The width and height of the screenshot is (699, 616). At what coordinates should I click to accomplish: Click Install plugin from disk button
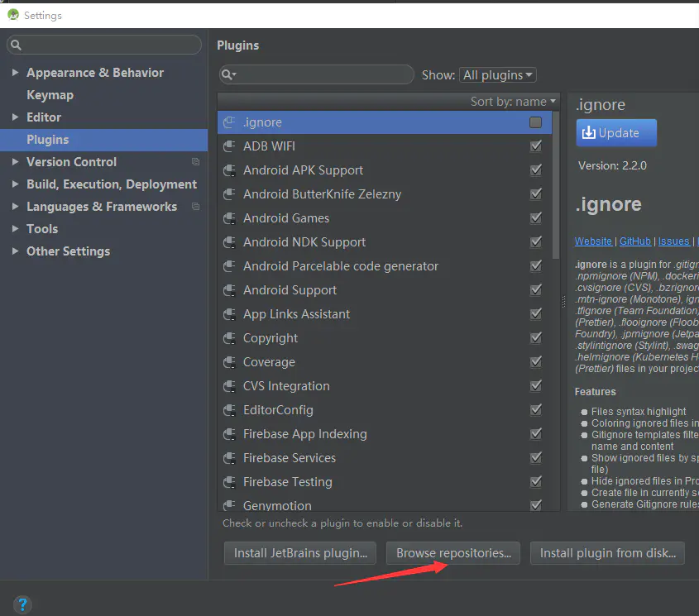pos(607,553)
